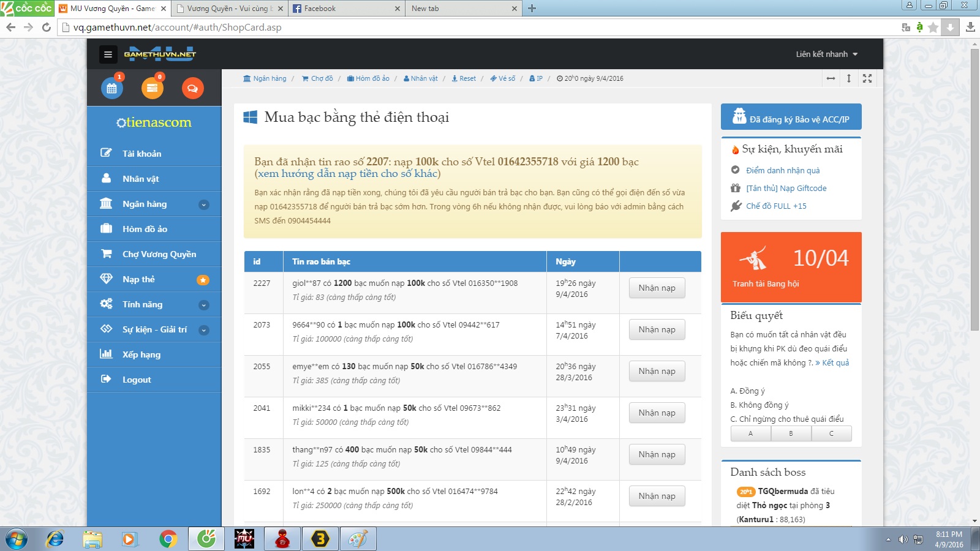980x551 pixels.
Task: Open Chợ Vương Quyền in sidebar
Action: [x=159, y=254]
